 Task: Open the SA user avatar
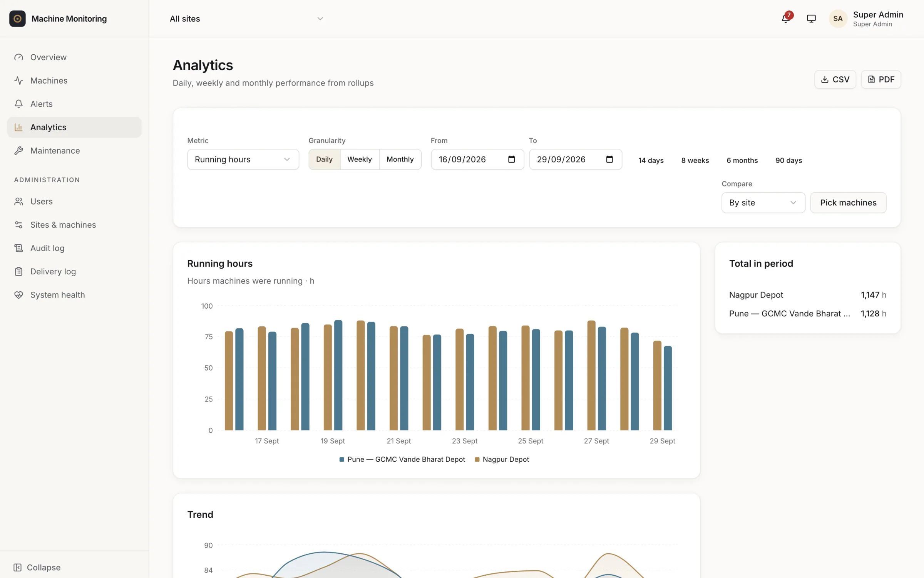click(x=838, y=18)
